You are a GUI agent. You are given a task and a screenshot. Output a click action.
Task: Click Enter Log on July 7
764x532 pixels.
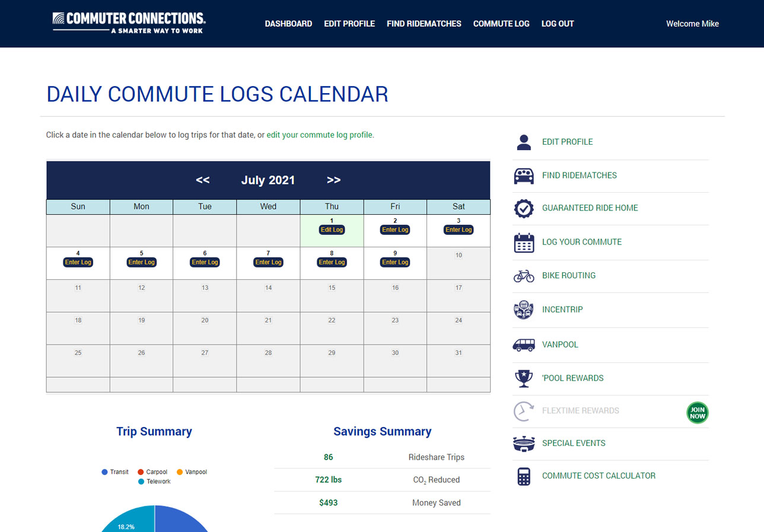pos(268,262)
